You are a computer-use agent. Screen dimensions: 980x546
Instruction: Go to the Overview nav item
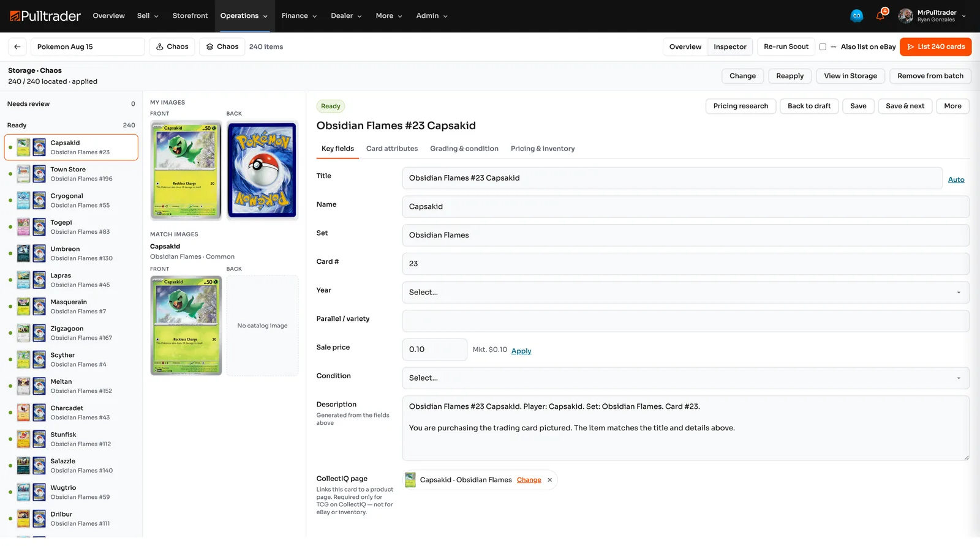coord(109,16)
